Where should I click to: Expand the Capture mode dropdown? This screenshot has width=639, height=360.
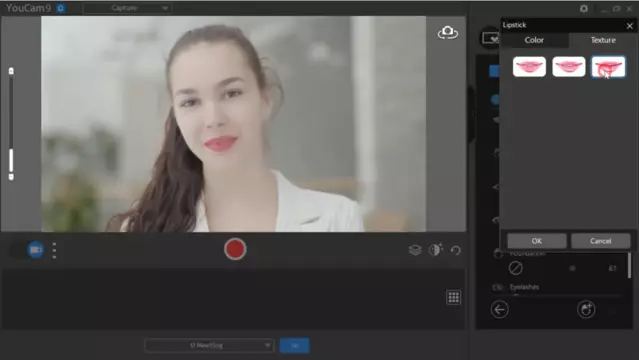[x=126, y=8]
